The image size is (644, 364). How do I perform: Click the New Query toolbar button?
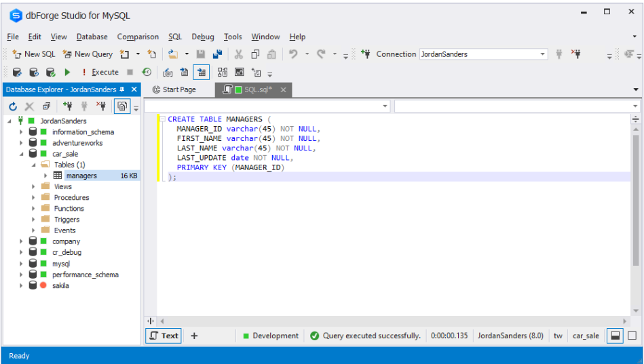point(88,54)
